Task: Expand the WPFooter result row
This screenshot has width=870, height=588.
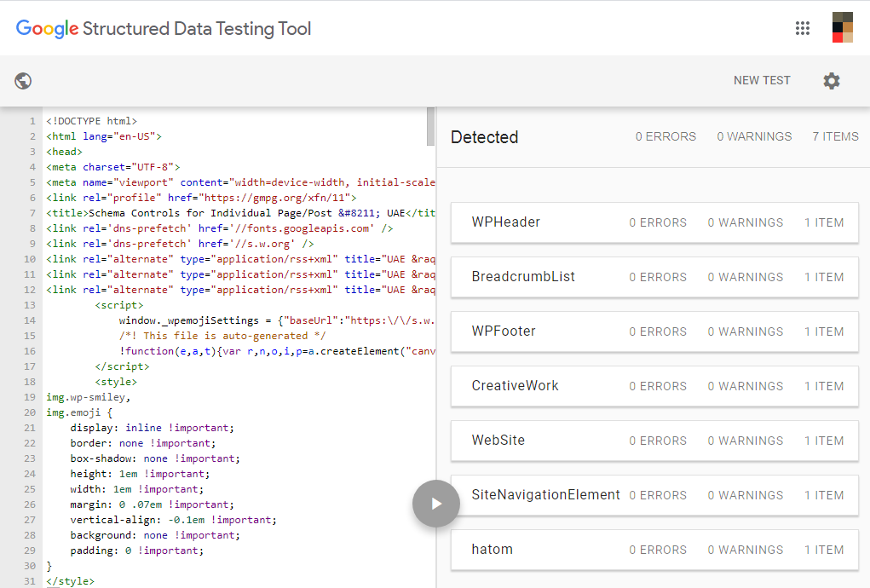Action: tap(654, 331)
